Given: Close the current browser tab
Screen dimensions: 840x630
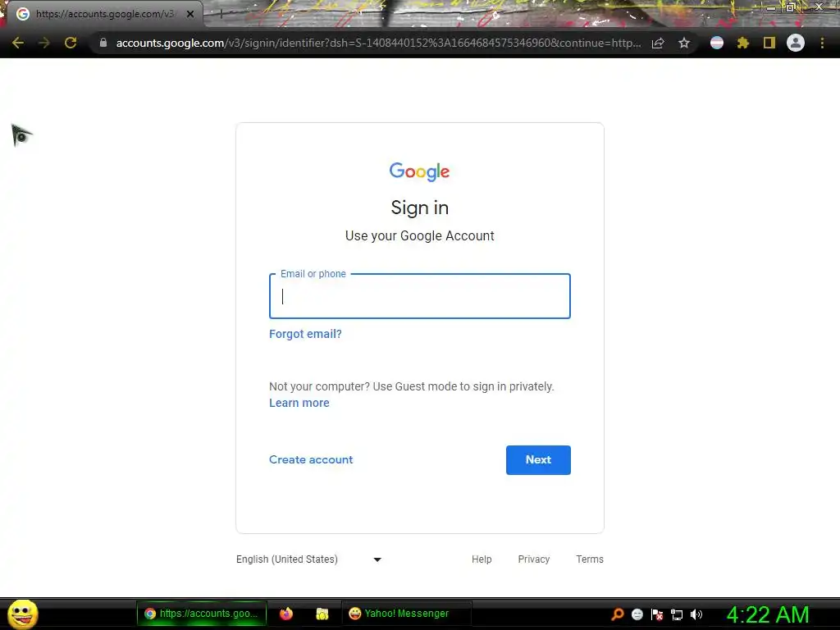Looking at the screenshot, I should point(190,14).
